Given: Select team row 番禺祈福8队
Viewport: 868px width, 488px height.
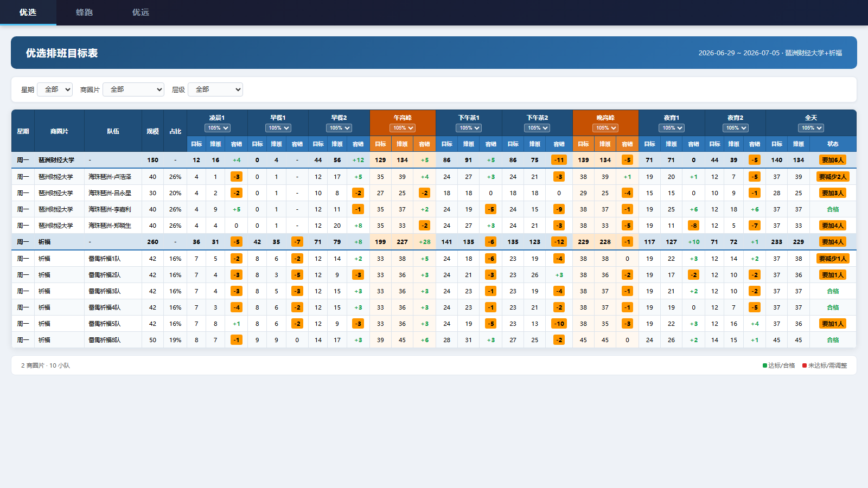Looking at the screenshot, I should 434,340.
